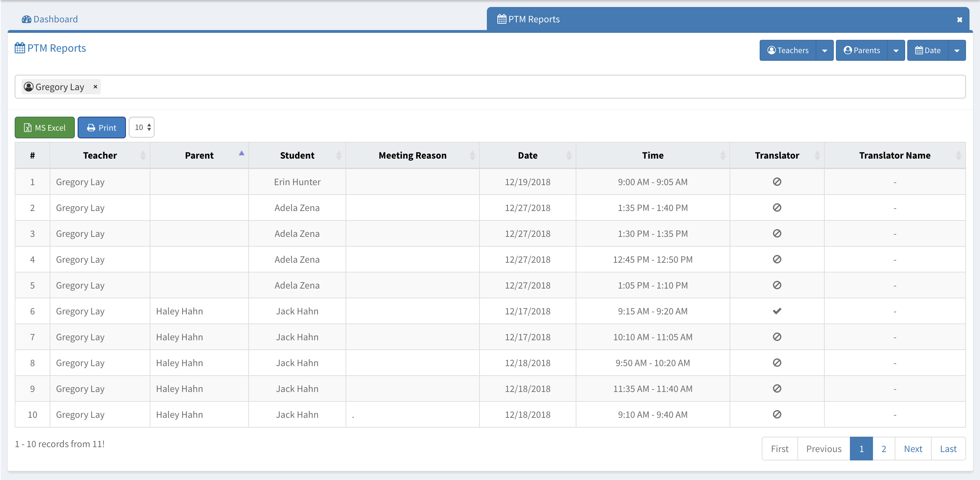Click the MS Excel export button
980x480 pixels.
coord(44,127)
